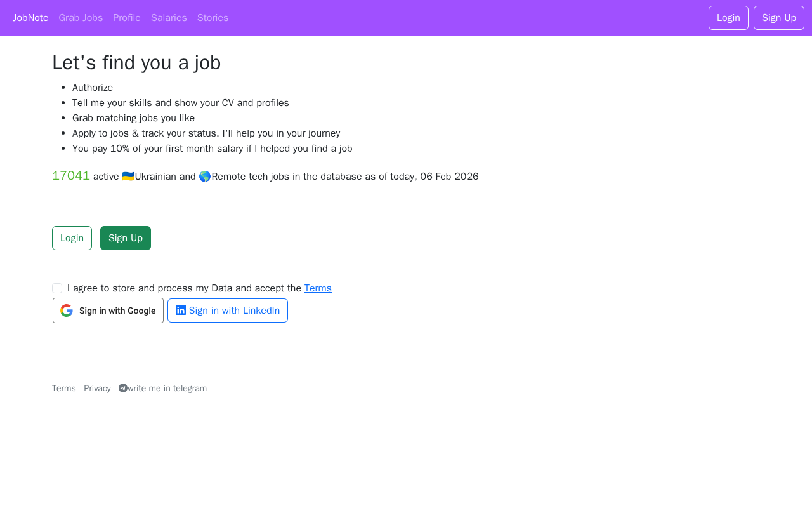Viewport: 812px width, 508px height.
Task: Open the Profile nav item
Action: [127, 18]
